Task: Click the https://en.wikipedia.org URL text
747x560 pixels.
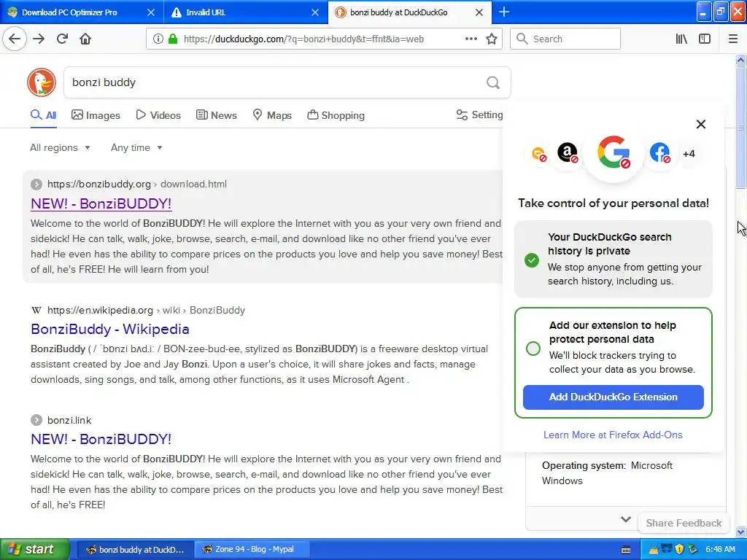Action: pos(100,311)
